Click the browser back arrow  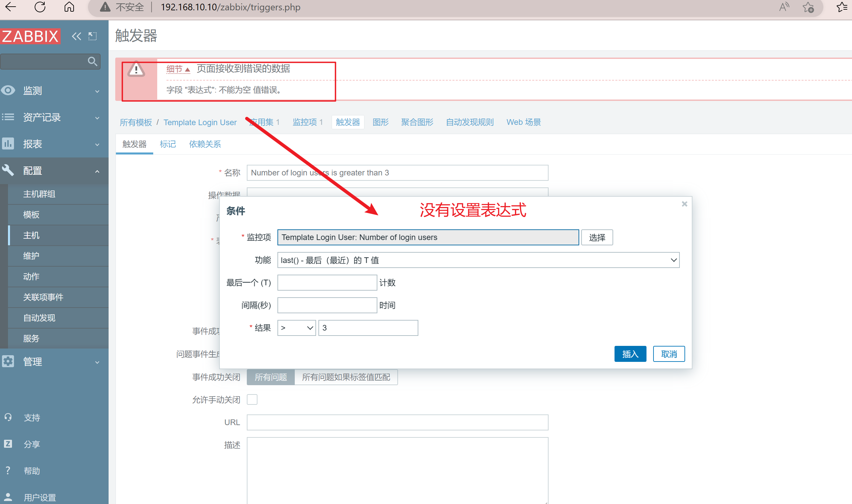point(11,7)
